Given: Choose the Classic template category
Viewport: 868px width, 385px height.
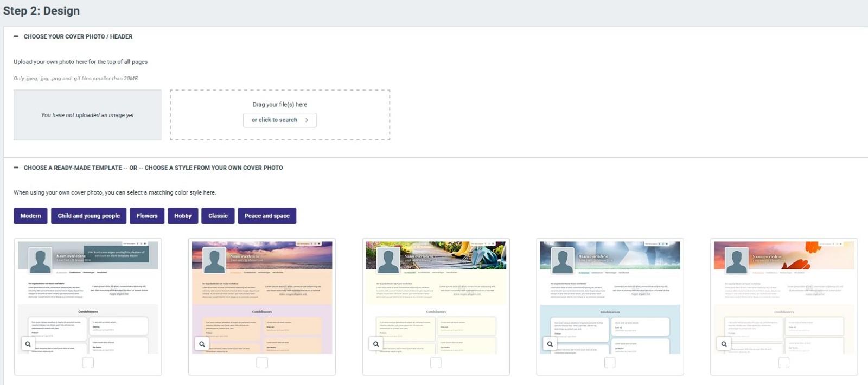Looking at the screenshot, I should click(x=218, y=216).
